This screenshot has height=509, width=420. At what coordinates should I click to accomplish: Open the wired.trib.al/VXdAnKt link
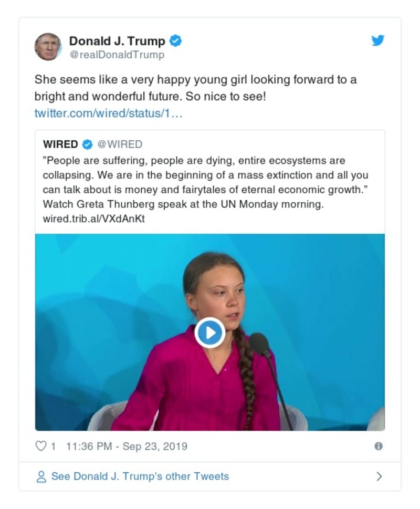pyautogui.click(x=93, y=219)
